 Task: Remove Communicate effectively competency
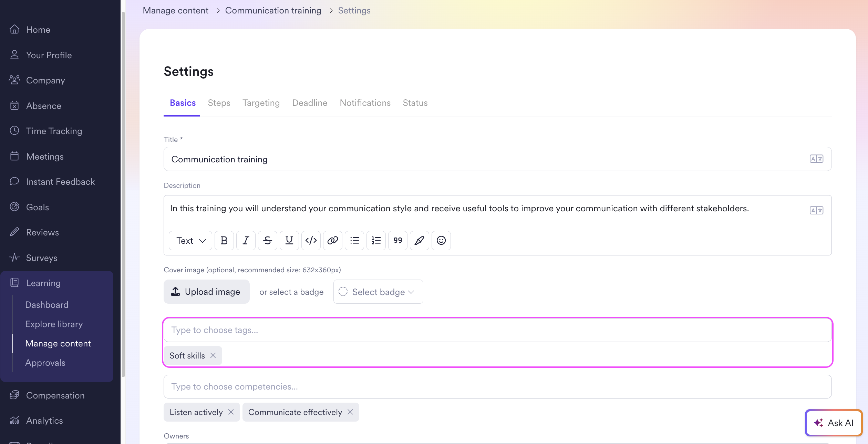click(x=350, y=412)
